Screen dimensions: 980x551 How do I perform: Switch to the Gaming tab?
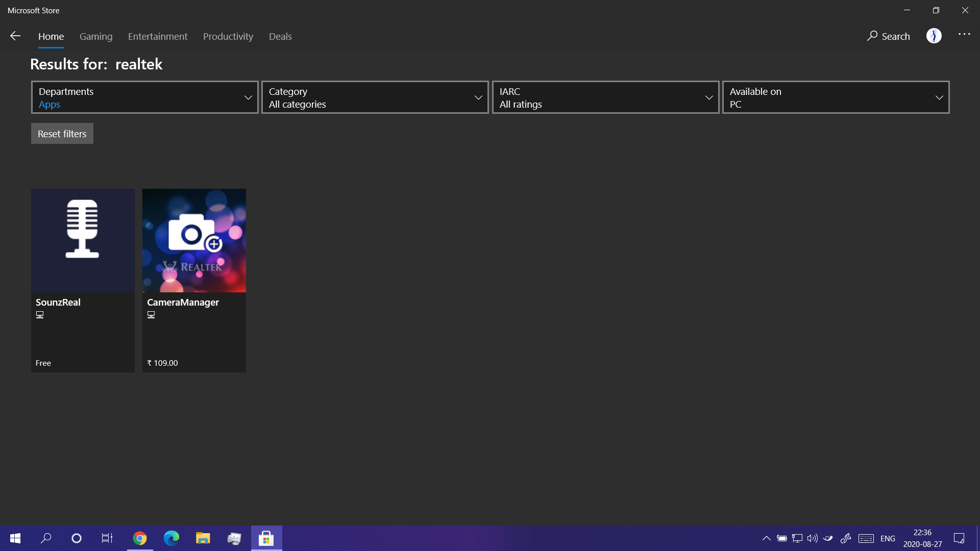coord(96,36)
